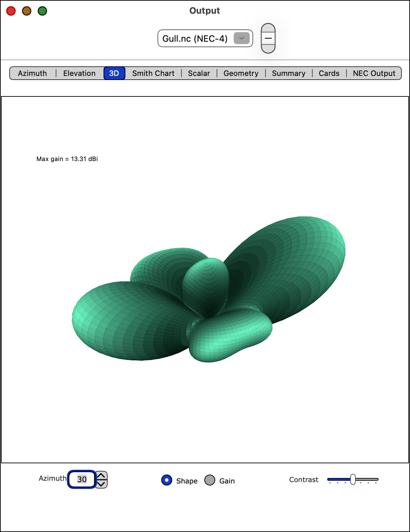Adjust the Contrast slider handle

pos(353,480)
